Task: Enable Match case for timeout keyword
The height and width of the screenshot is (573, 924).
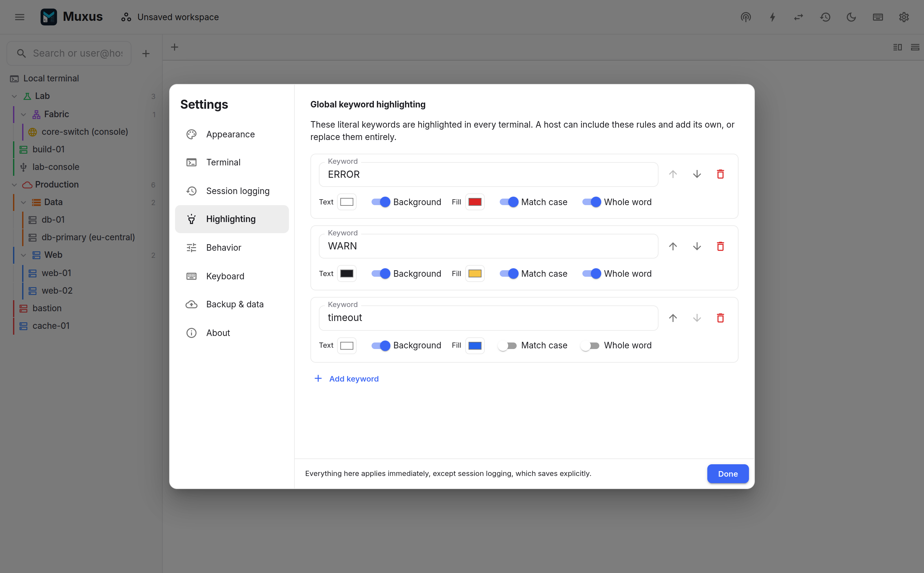Action: (507, 345)
